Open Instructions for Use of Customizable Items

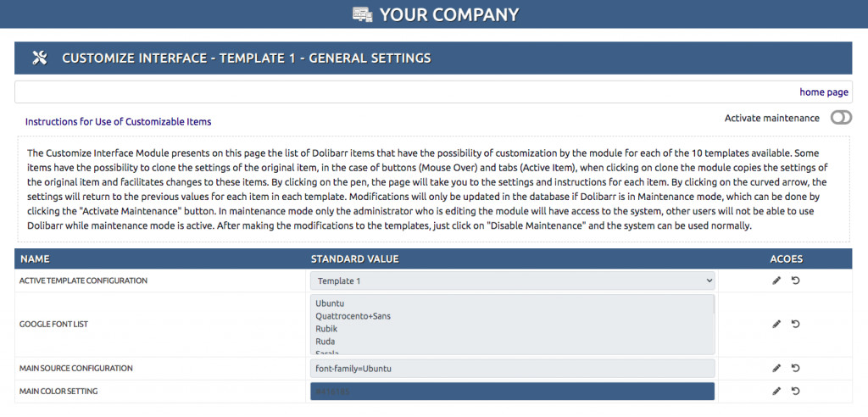[x=118, y=121]
